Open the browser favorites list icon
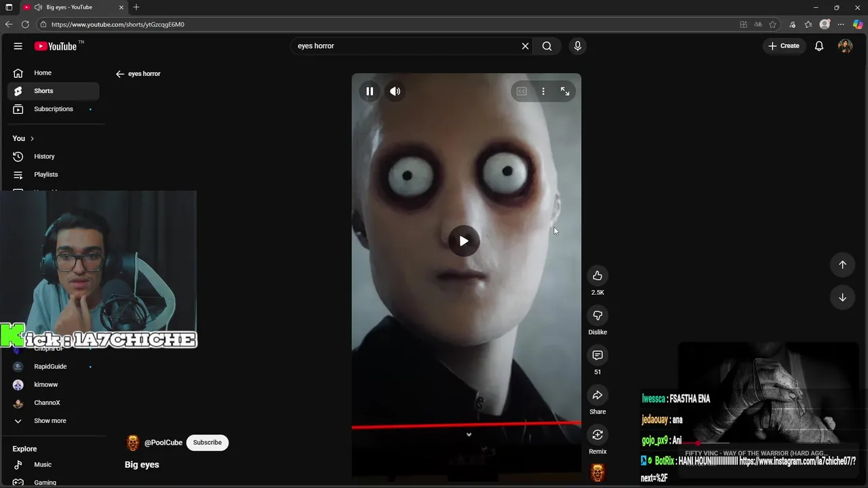868x488 pixels. (x=808, y=24)
